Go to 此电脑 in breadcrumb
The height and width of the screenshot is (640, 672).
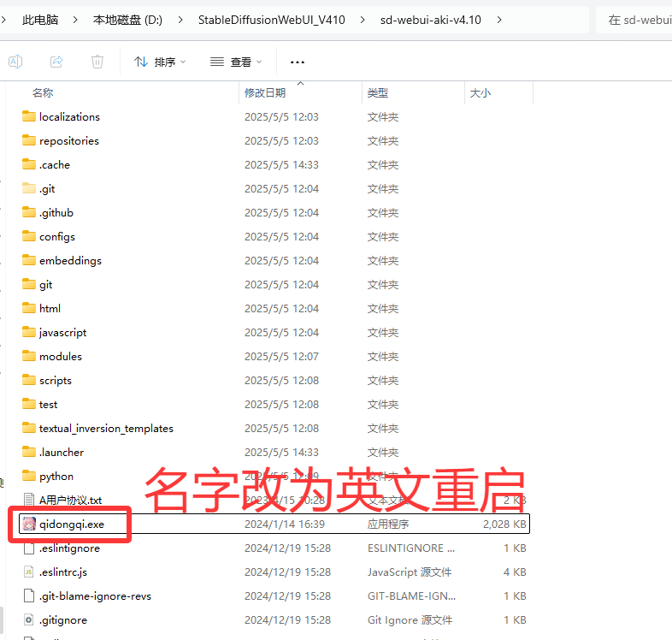[40, 20]
